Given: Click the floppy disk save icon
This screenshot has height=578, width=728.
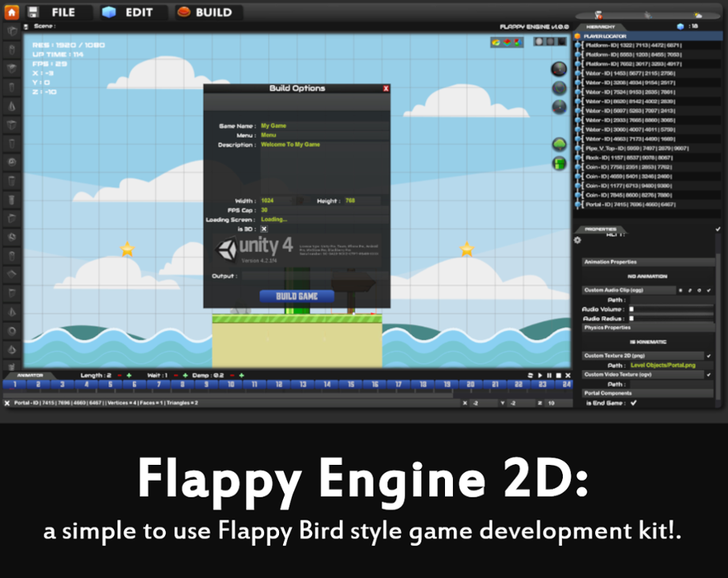Looking at the screenshot, I should 32,12.
